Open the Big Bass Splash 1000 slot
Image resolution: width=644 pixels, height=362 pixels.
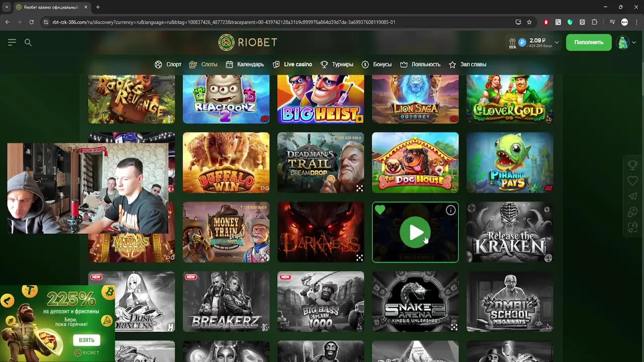[x=320, y=302]
